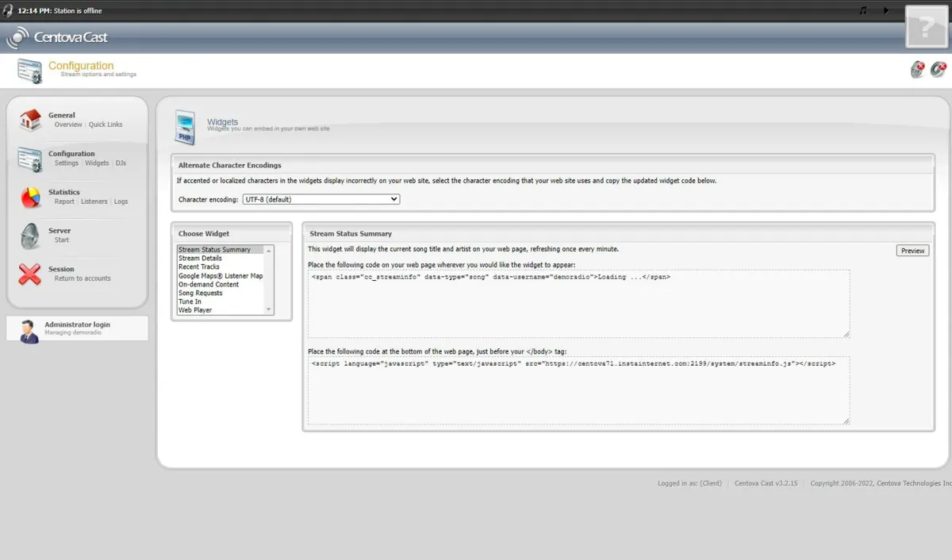Select Recent Tracks in widget list
952x560 pixels.
point(221,267)
